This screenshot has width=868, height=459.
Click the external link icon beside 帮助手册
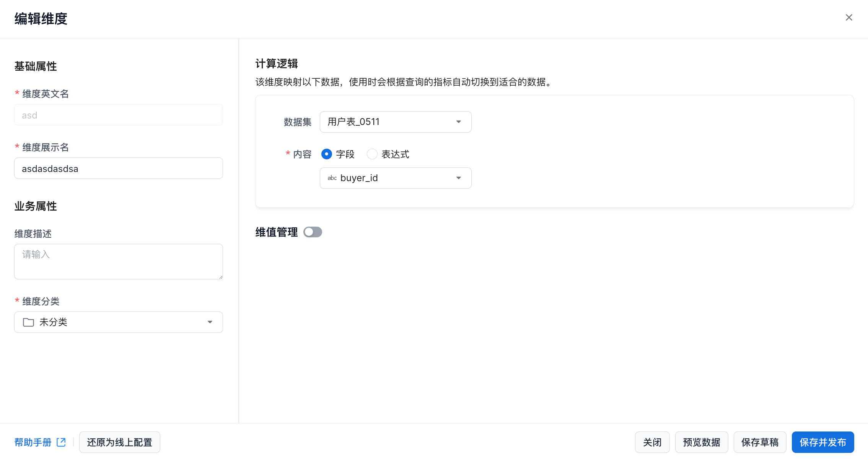[x=61, y=442]
